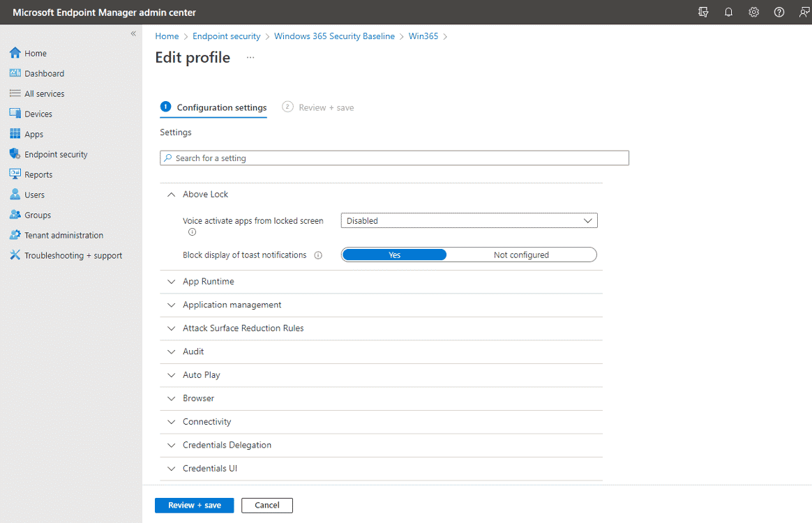Open Endpoint security breadcrumb link
812x523 pixels.
226,36
